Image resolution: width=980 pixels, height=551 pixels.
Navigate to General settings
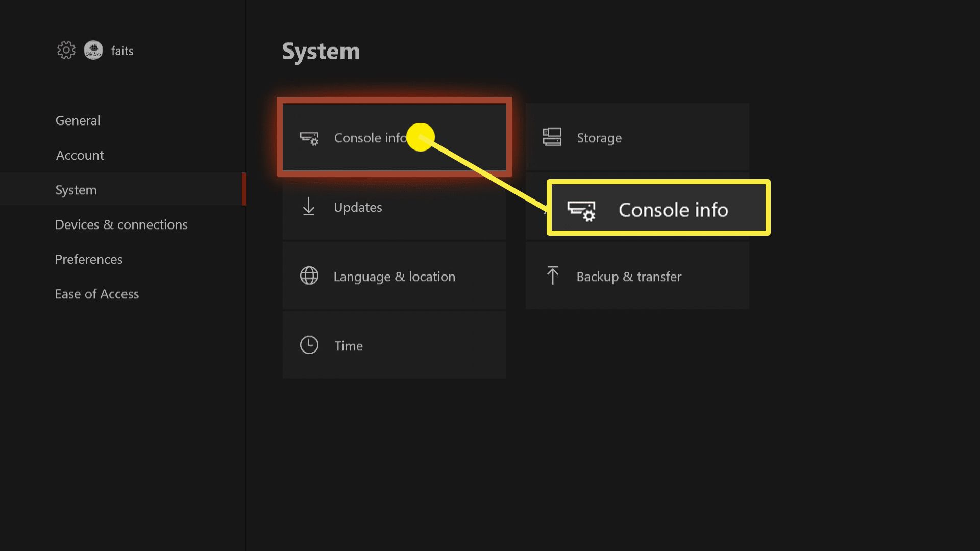[x=78, y=120]
